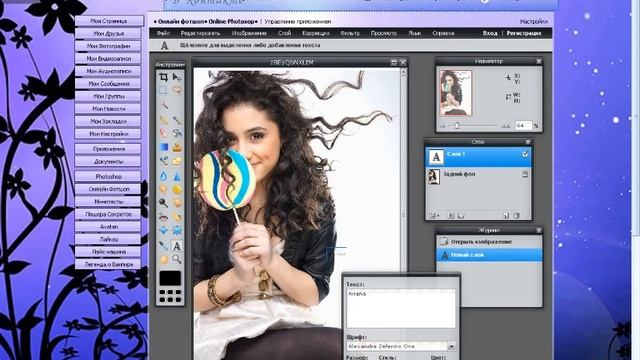Select the Type text tool
The width and height of the screenshot is (640, 360).
(x=177, y=246)
